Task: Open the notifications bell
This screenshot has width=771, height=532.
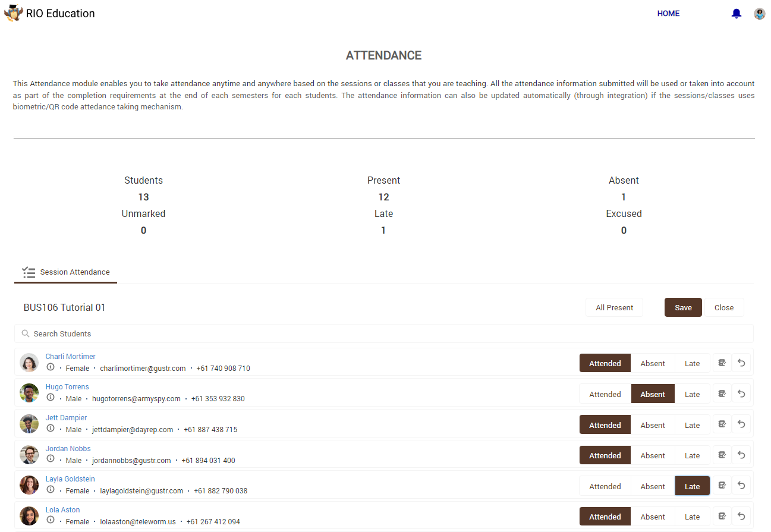Action: (736, 14)
